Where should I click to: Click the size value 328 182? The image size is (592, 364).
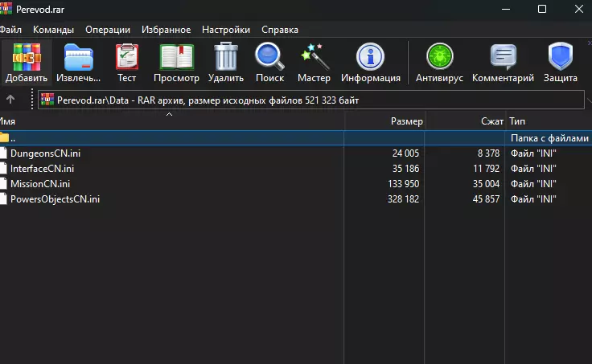pyautogui.click(x=403, y=199)
